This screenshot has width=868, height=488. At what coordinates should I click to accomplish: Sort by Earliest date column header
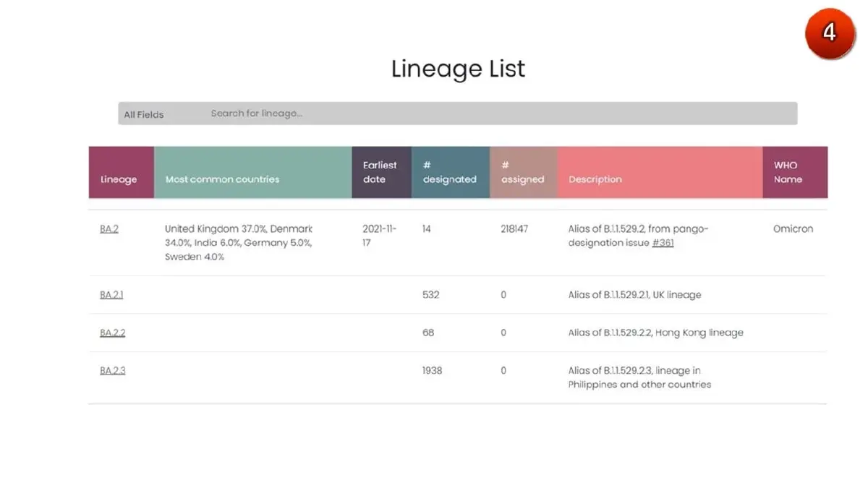click(382, 173)
